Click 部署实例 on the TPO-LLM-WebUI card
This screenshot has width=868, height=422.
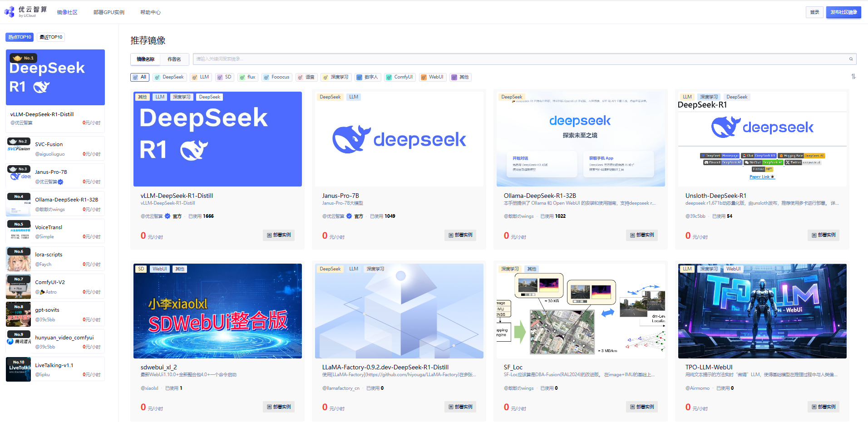point(824,407)
